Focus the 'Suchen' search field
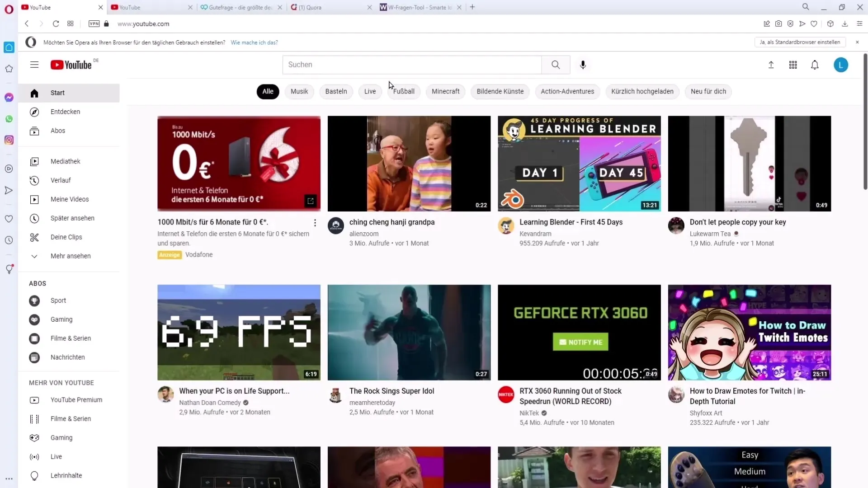 point(412,65)
